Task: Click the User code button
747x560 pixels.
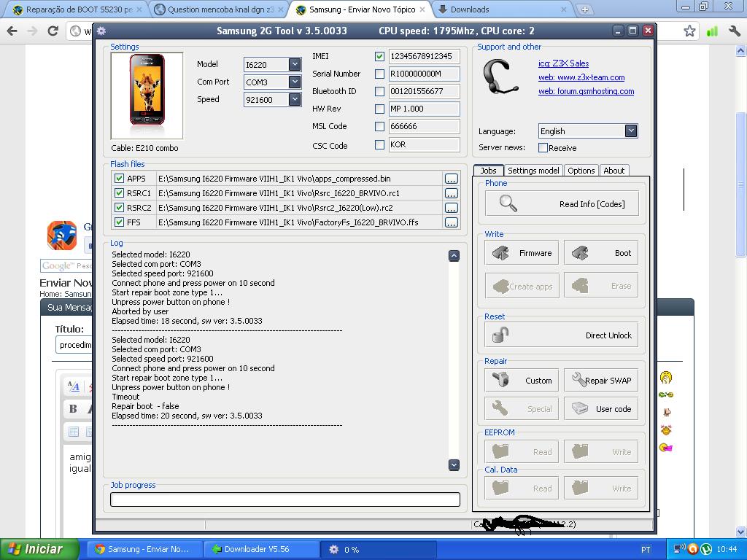Action: click(601, 408)
